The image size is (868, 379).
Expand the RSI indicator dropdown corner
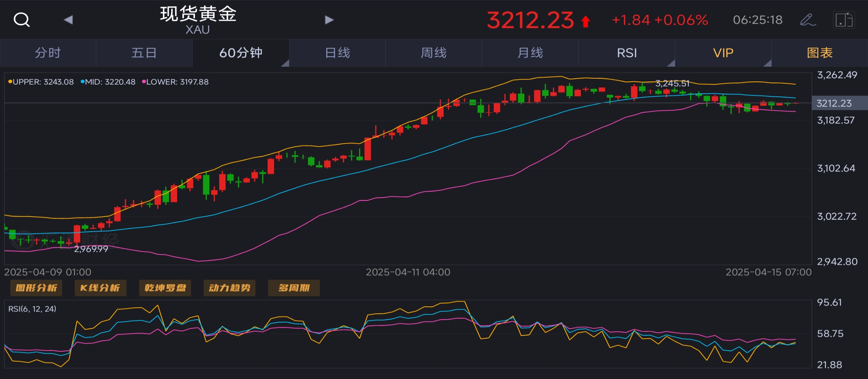coord(671,63)
